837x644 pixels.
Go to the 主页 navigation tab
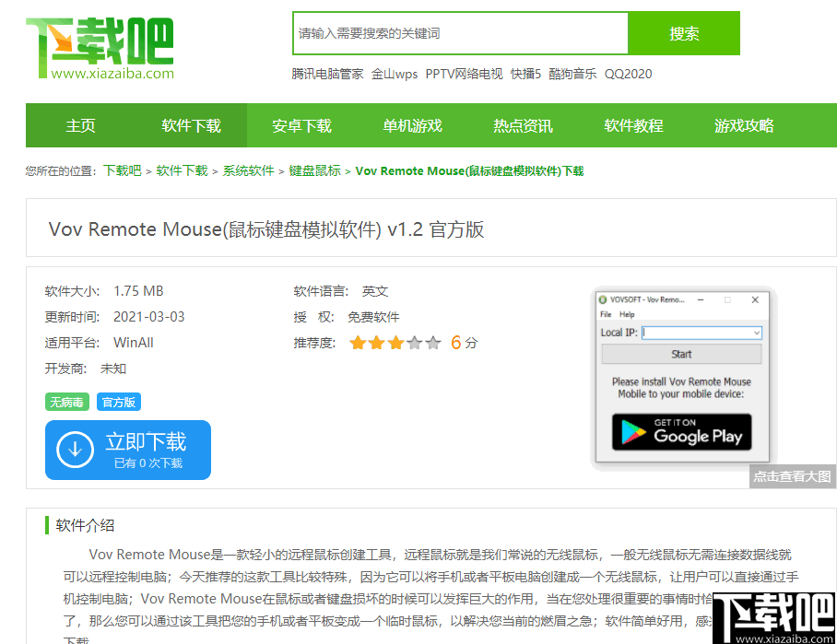tap(80, 125)
